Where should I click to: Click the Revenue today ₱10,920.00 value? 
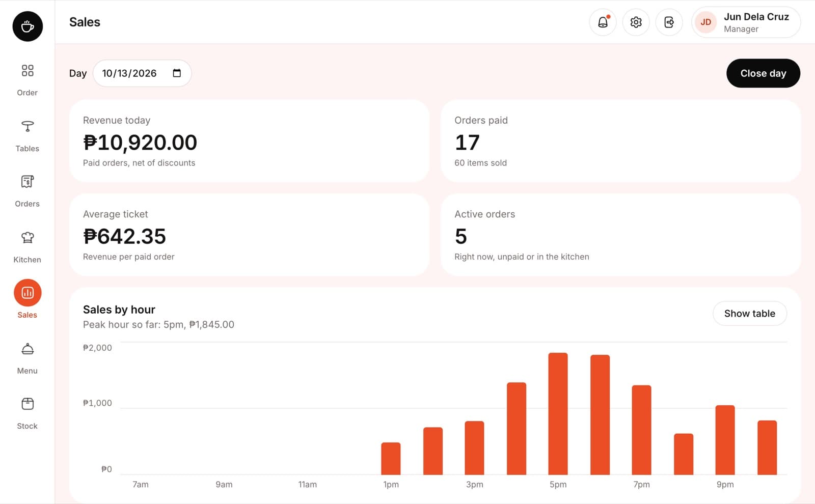coord(140,143)
